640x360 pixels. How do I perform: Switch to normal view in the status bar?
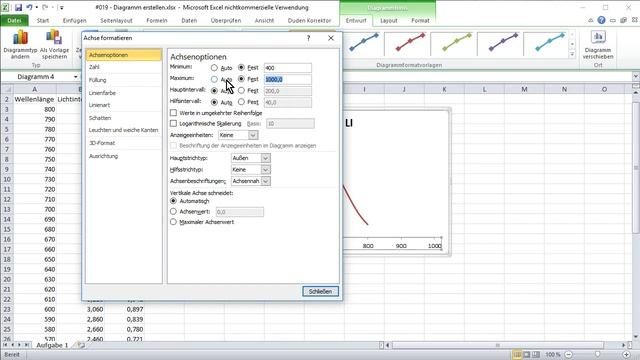click(517, 354)
